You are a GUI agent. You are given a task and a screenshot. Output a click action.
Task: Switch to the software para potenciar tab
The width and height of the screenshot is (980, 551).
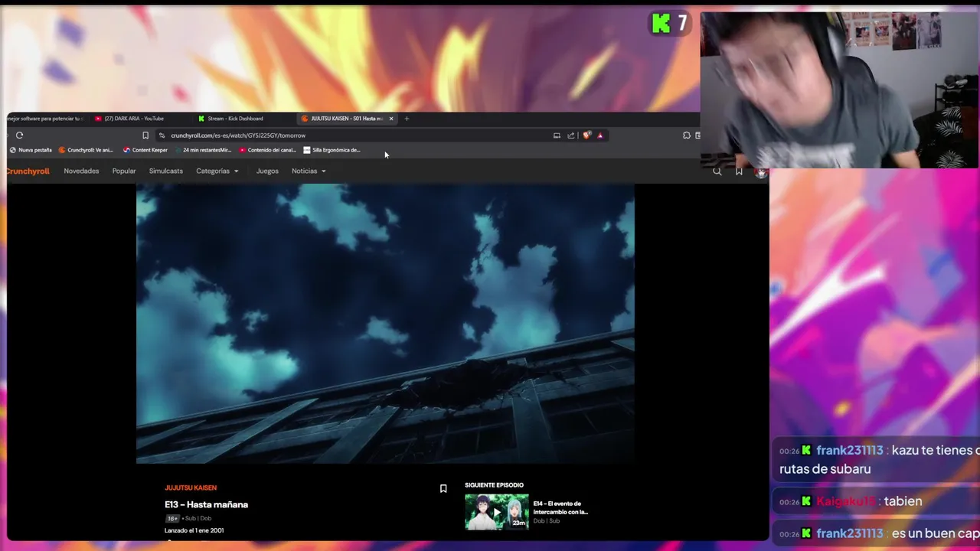coord(44,119)
